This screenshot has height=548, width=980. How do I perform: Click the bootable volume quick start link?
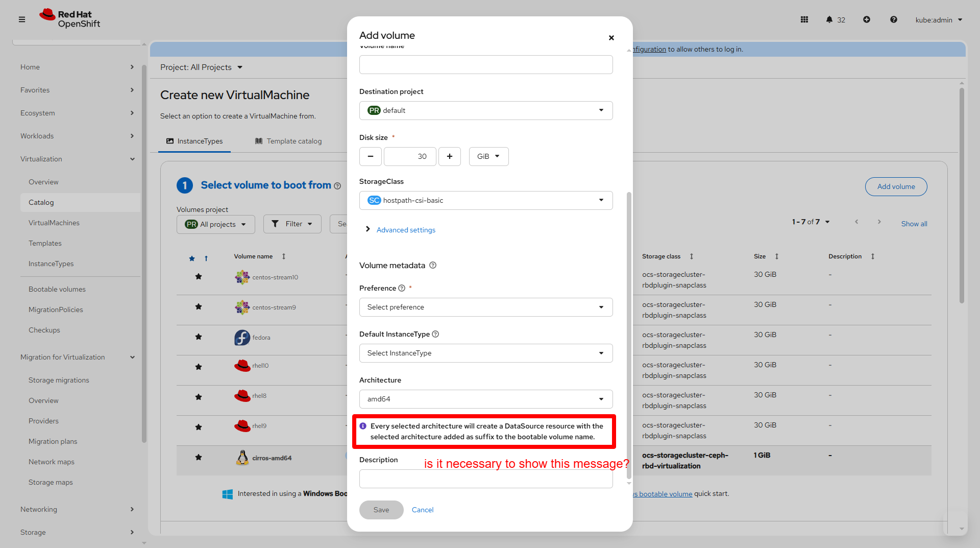pyautogui.click(x=663, y=494)
